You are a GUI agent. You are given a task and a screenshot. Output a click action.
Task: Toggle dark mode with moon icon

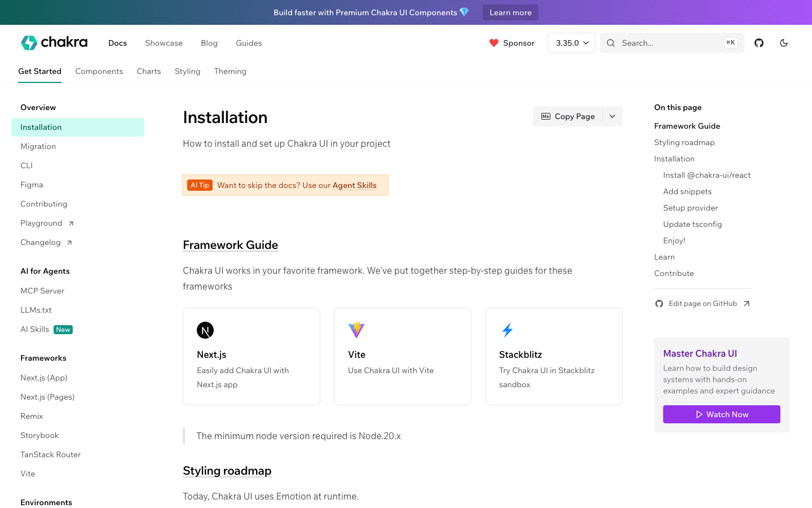[x=784, y=43]
